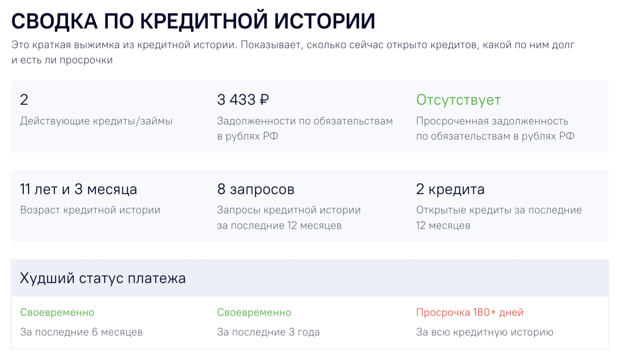The width and height of the screenshot is (621, 364).
Task: Click the label 'Просроченная задолженность по обязательствам'
Action: pos(495,128)
